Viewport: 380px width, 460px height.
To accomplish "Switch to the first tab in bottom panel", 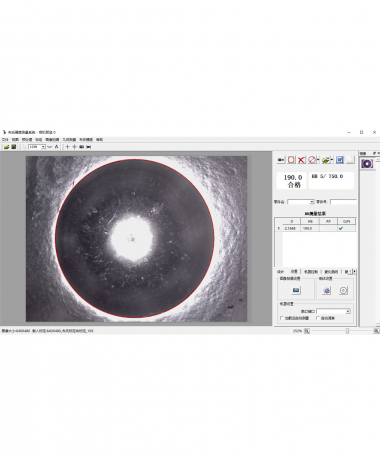I will point(280,272).
